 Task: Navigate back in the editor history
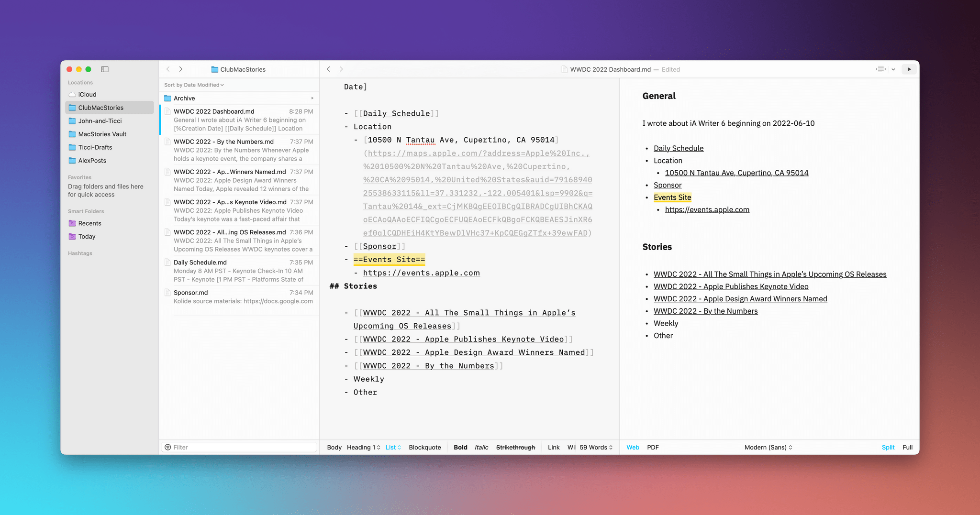(329, 69)
